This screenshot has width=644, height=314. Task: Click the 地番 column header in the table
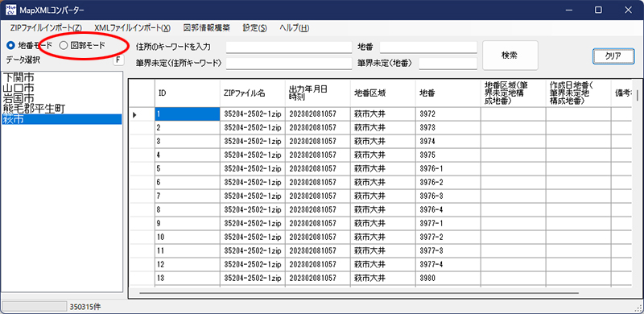[x=448, y=93]
